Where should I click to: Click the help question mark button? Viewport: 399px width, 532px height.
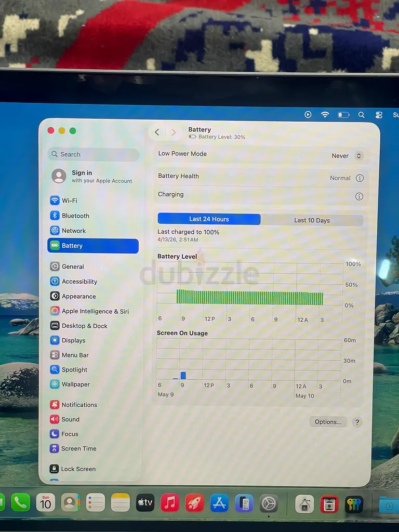(x=357, y=422)
